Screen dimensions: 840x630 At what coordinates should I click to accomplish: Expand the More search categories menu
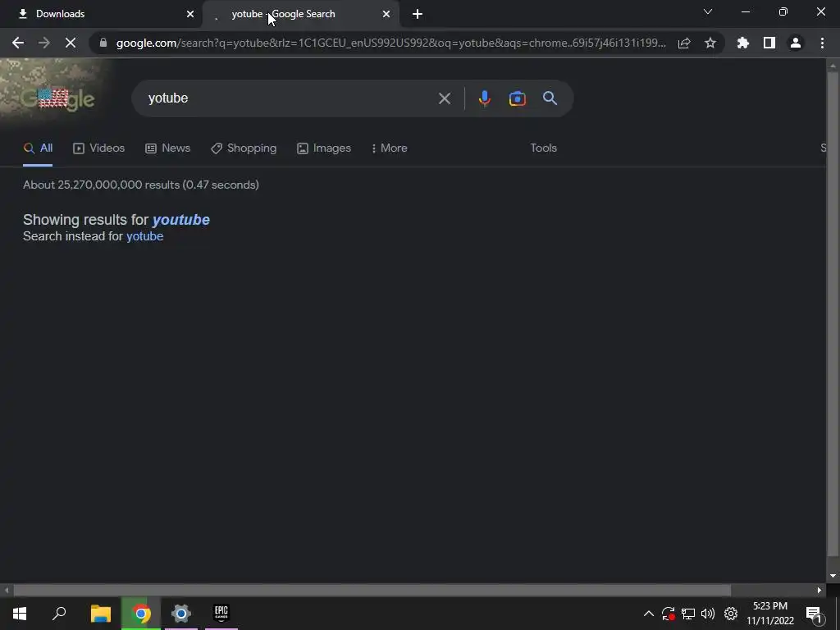[x=390, y=148]
